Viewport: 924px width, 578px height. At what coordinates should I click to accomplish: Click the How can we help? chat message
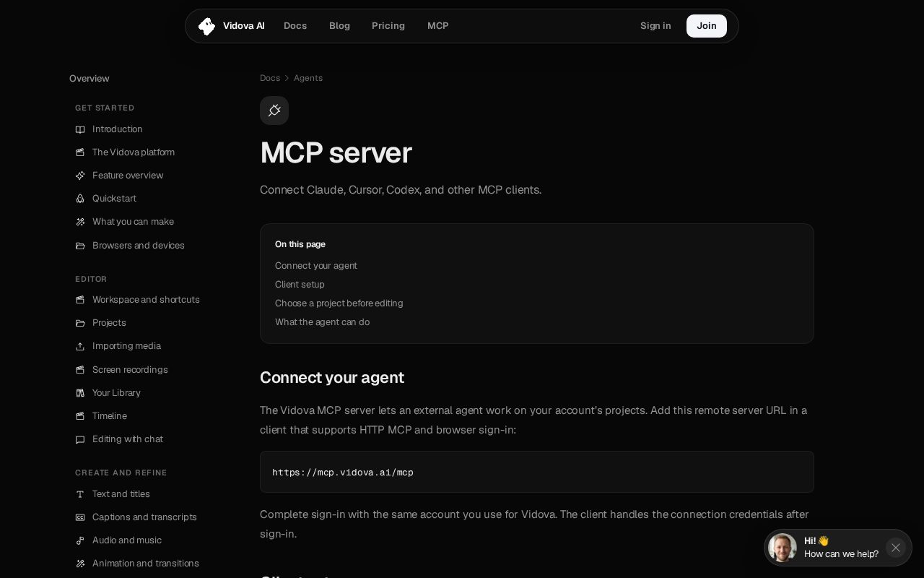[842, 554]
